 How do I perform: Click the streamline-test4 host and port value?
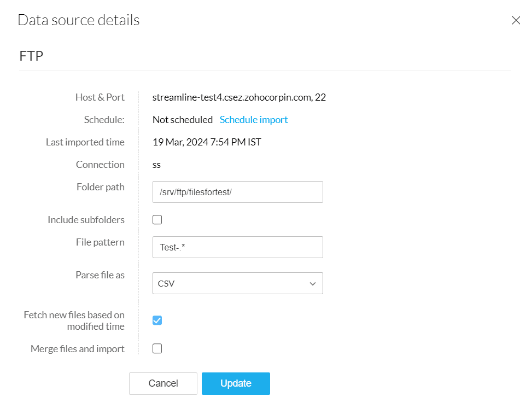pyautogui.click(x=239, y=97)
